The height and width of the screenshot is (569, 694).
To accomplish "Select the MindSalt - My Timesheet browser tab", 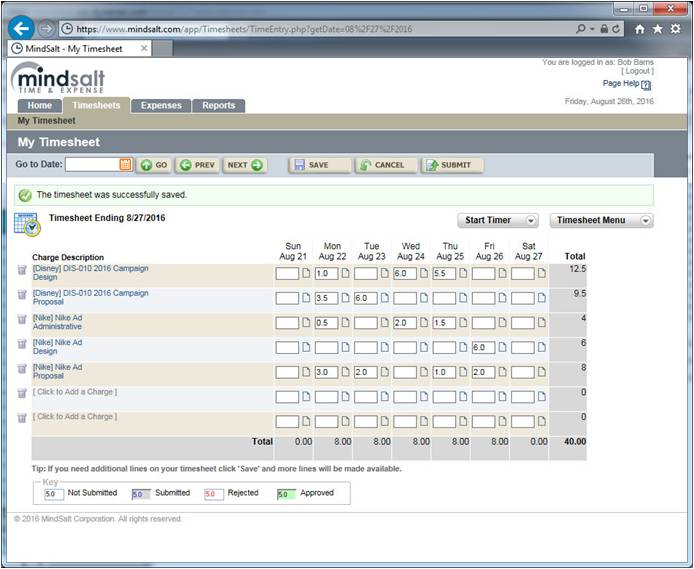I will (x=80, y=49).
